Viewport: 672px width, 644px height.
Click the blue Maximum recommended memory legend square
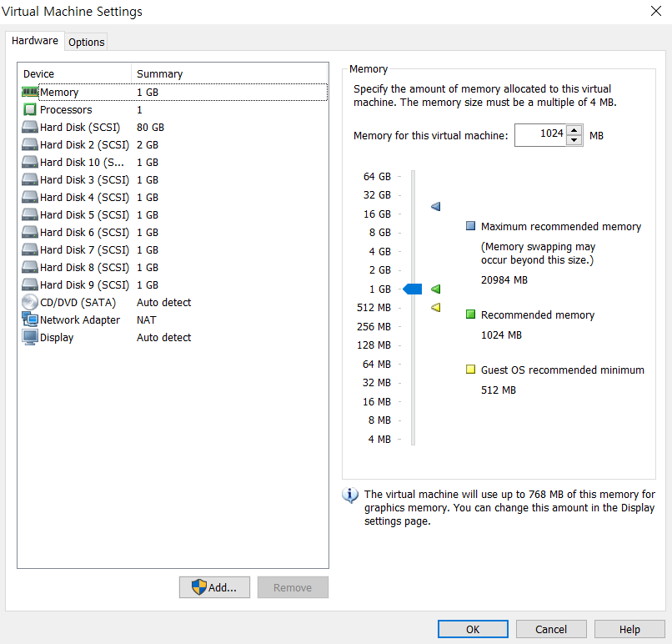click(470, 226)
